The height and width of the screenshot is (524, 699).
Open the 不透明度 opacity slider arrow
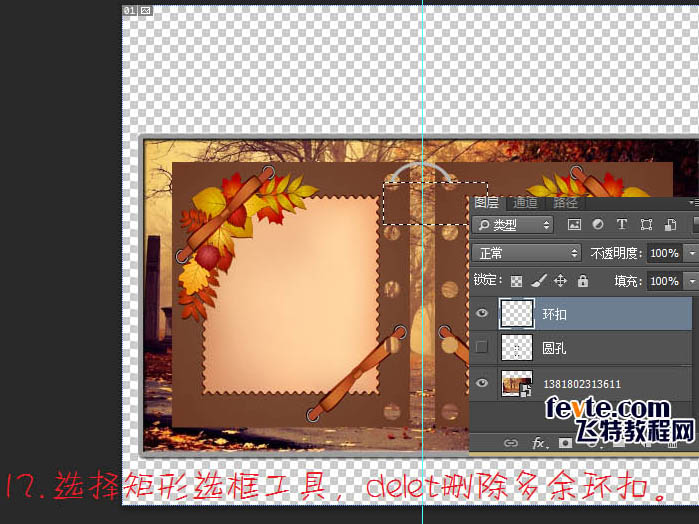(692, 253)
